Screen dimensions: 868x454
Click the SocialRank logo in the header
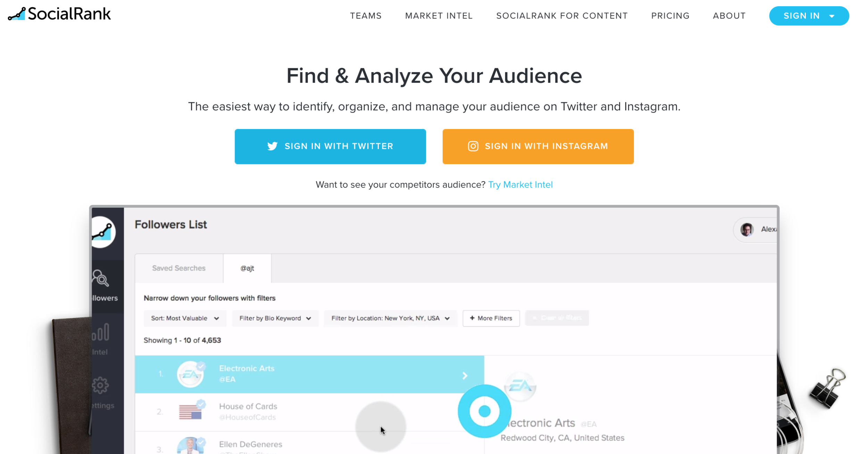pos(59,14)
